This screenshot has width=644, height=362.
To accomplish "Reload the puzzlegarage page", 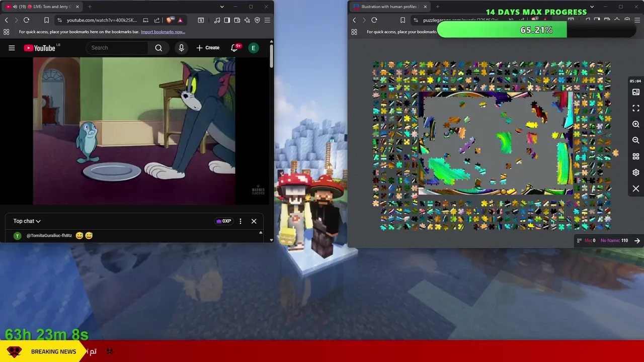I will click(374, 20).
